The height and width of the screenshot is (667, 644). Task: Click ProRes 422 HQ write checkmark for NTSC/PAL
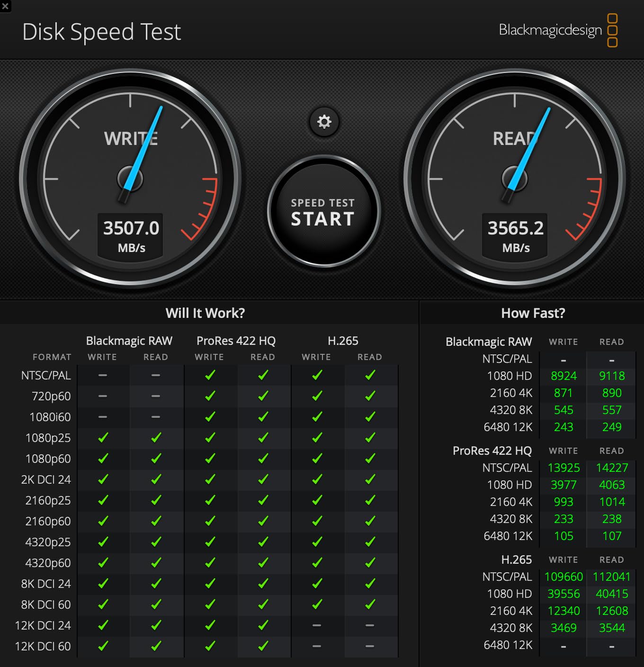pyautogui.click(x=210, y=375)
